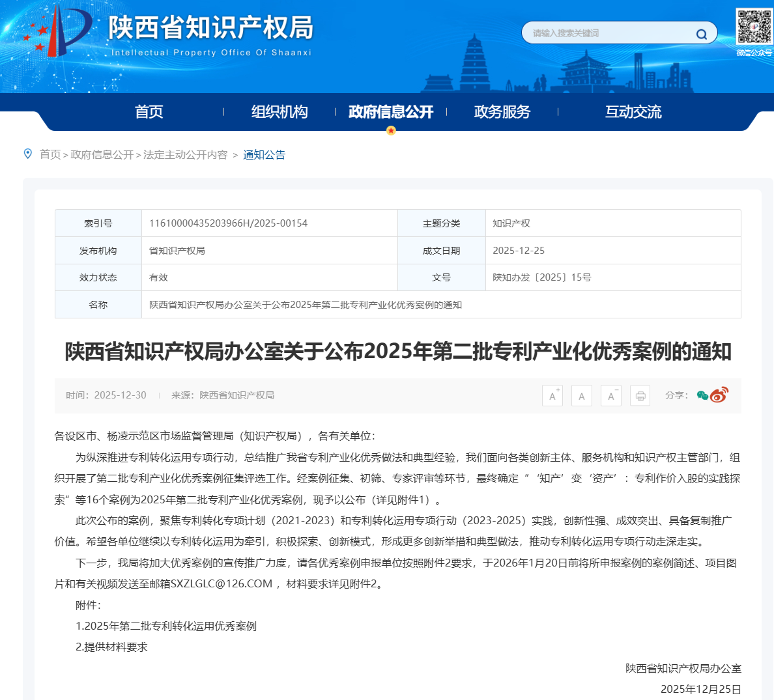Open the 互动交流 navigation tab
The image size is (774, 700).
[x=633, y=112]
